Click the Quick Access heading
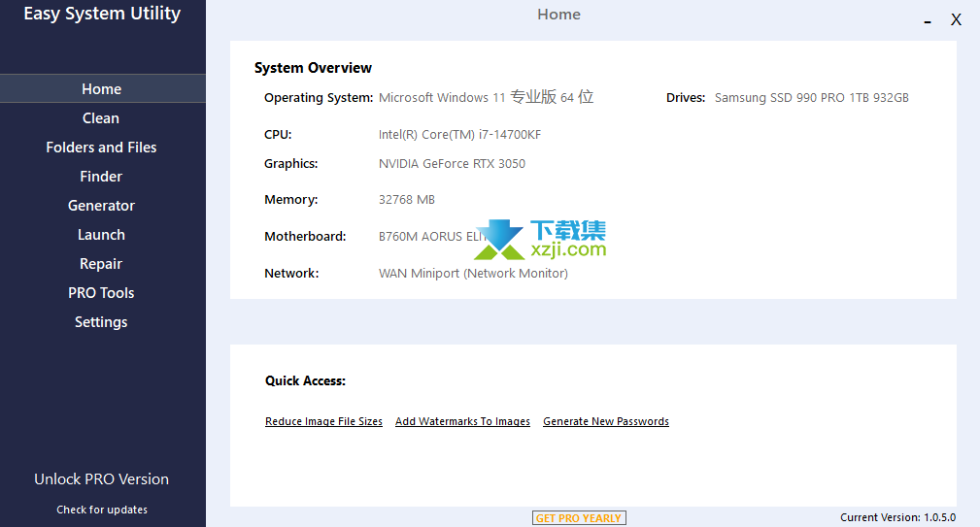 (x=305, y=380)
